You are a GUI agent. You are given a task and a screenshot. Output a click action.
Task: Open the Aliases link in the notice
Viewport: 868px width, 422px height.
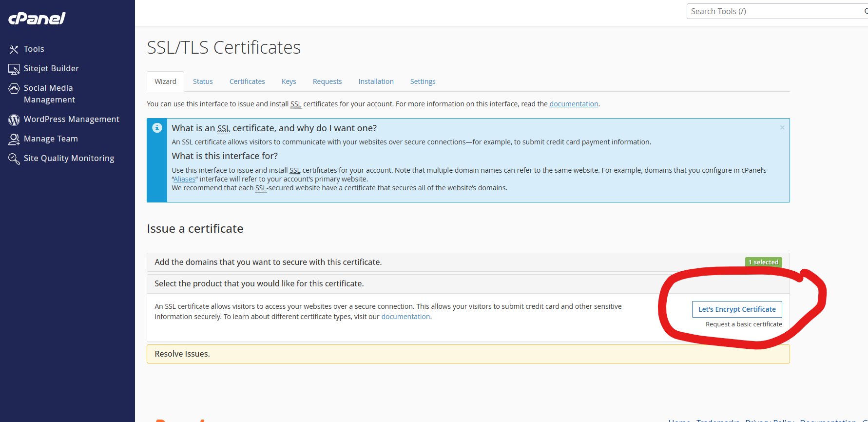tap(184, 179)
